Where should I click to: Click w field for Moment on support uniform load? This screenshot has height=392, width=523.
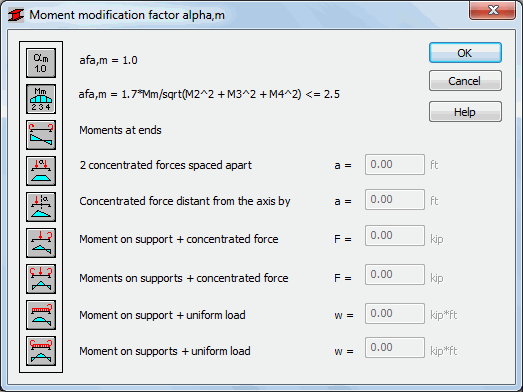(x=395, y=314)
